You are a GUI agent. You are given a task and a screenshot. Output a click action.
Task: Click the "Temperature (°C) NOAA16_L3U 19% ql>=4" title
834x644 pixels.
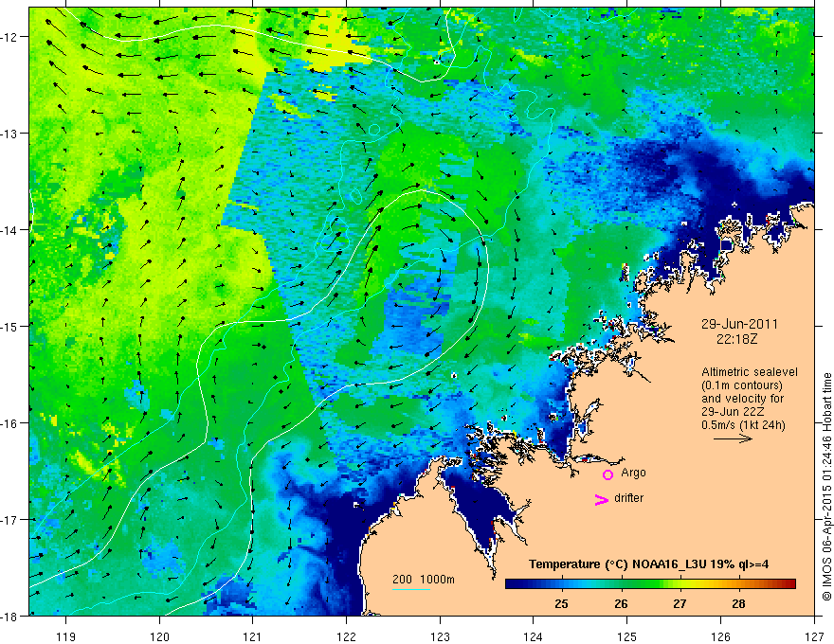coord(648,564)
